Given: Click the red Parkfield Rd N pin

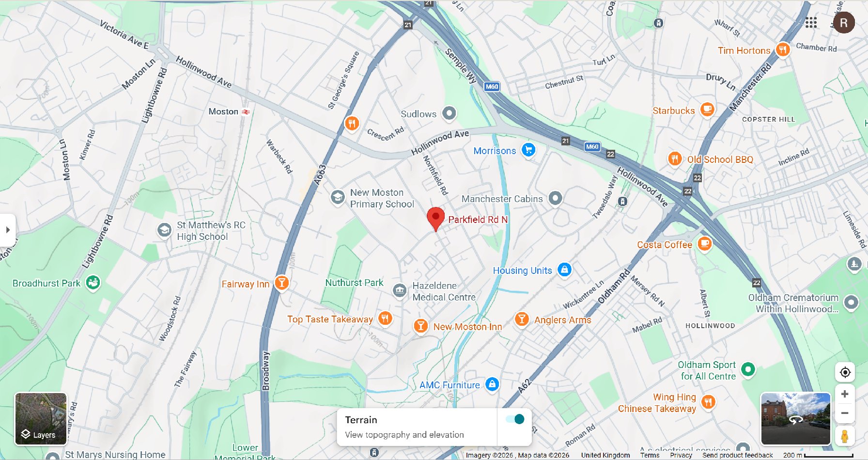Looking at the screenshot, I should point(435,219).
